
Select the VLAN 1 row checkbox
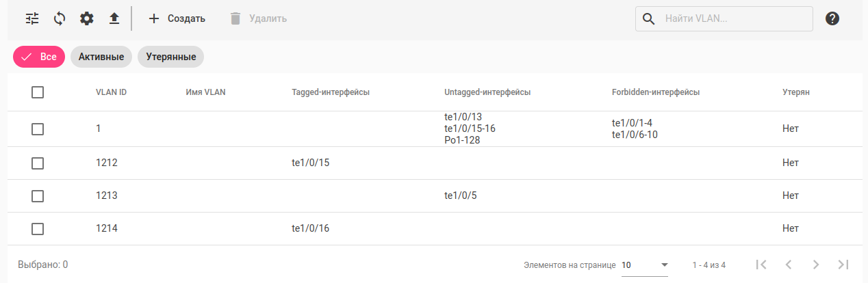coord(38,129)
